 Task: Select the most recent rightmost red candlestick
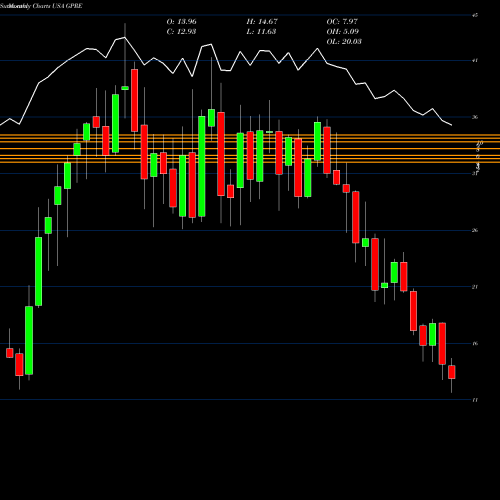tap(452, 372)
